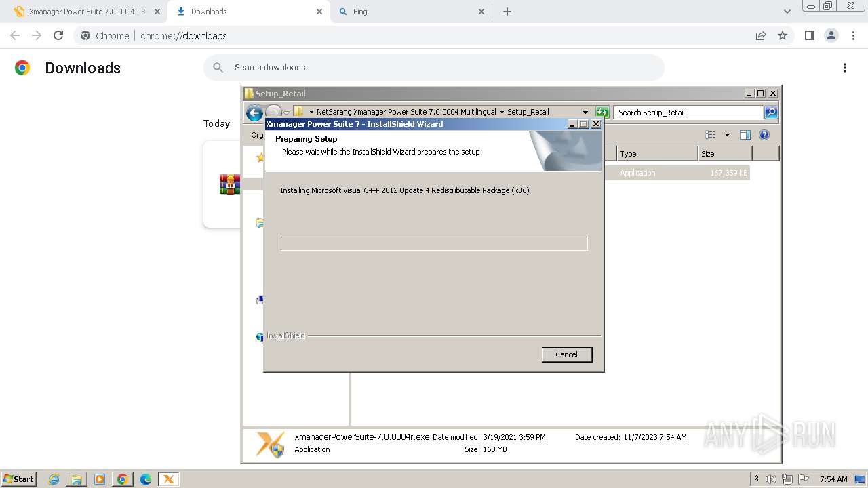Share this page icon in Chrome
The image size is (868, 488).
point(761,35)
